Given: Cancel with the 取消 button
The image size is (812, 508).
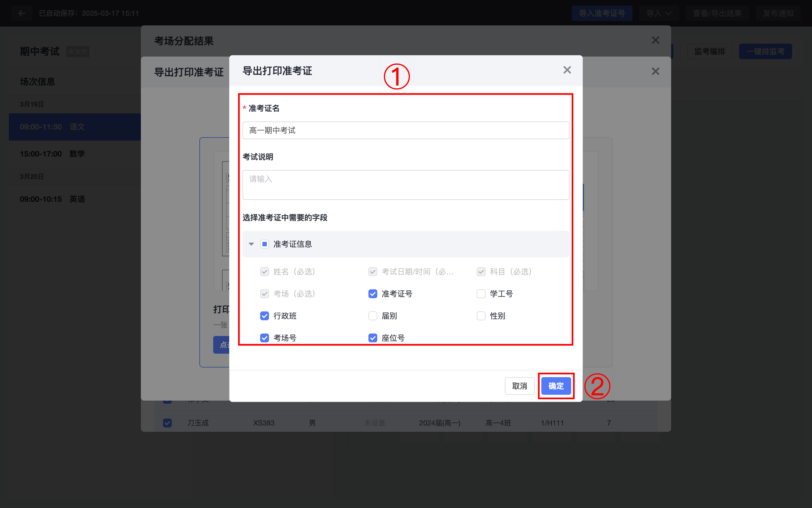Looking at the screenshot, I should tap(520, 386).
